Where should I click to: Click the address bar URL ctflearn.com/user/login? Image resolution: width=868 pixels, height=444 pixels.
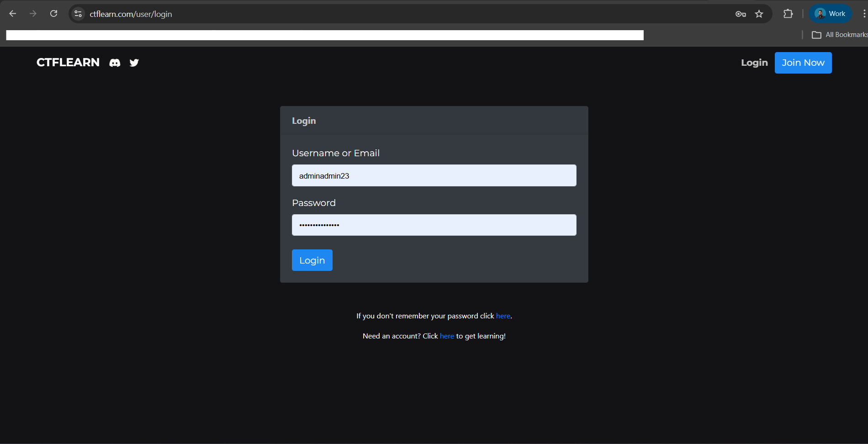131,14
